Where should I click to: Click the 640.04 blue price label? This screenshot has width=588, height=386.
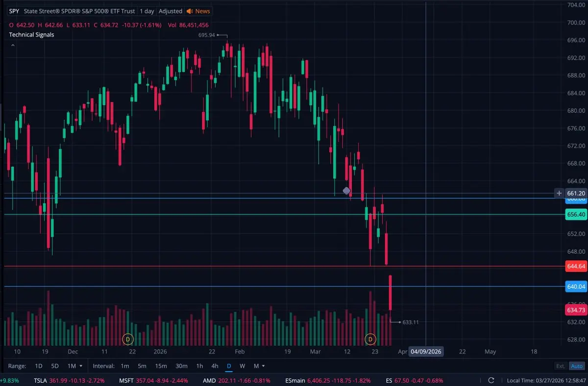point(576,286)
